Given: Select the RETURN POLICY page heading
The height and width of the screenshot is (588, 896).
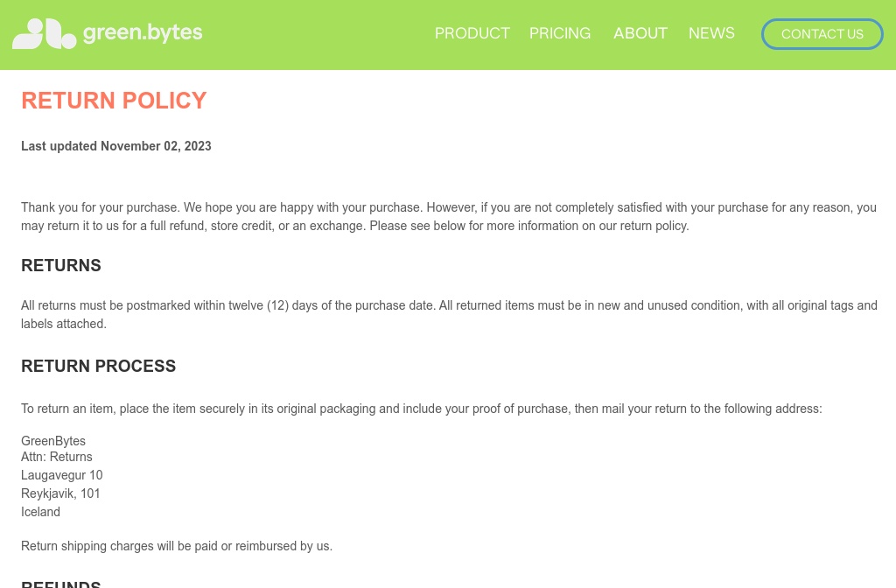Looking at the screenshot, I should coord(114,101).
